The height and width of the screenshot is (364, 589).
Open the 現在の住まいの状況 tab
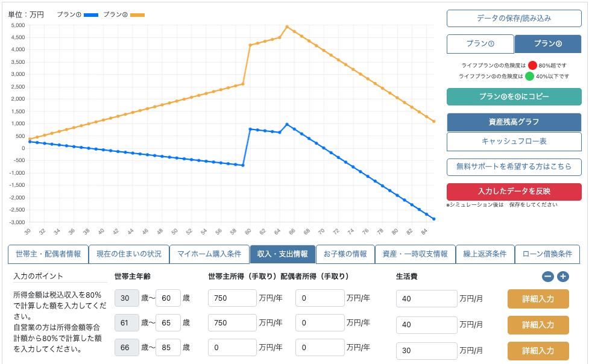pos(130,254)
